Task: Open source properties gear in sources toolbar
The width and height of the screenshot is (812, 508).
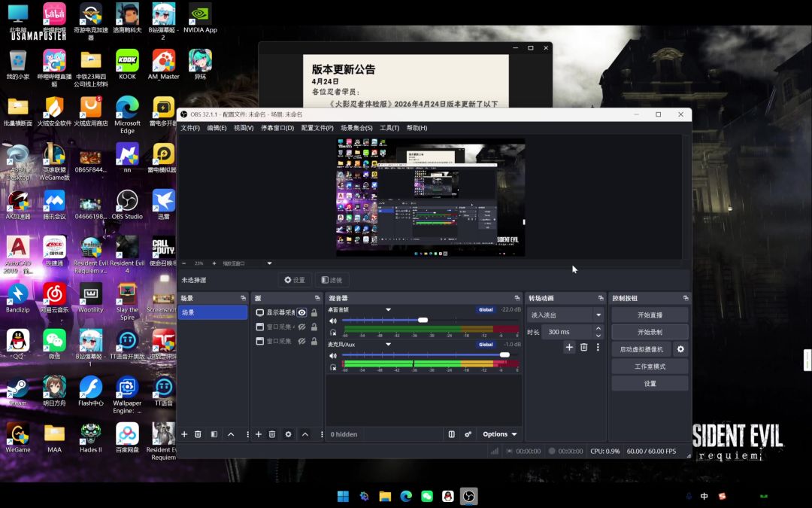Action: pyautogui.click(x=288, y=434)
